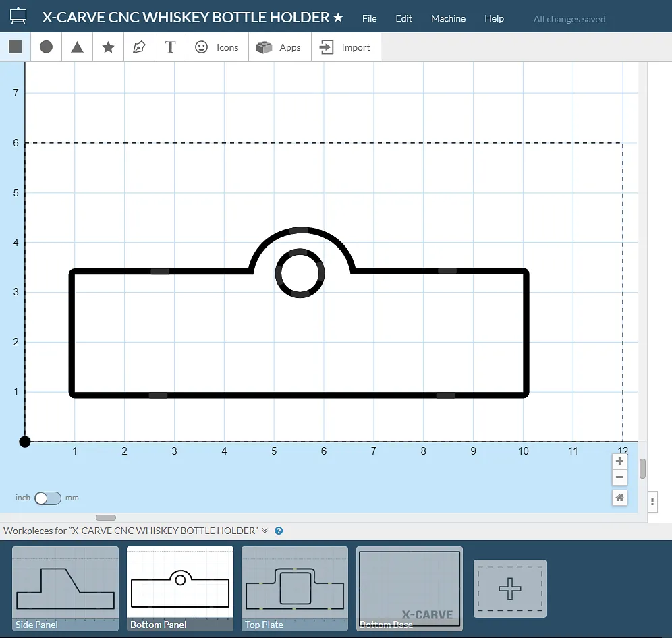Select the pen drawing tool
Image resolution: width=672 pixels, height=638 pixels.
coord(139,47)
